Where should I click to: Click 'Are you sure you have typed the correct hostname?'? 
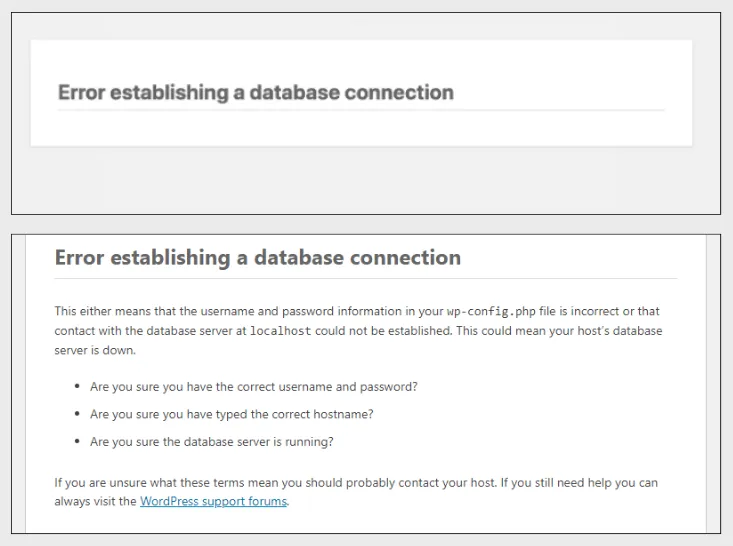pyautogui.click(x=232, y=415)
